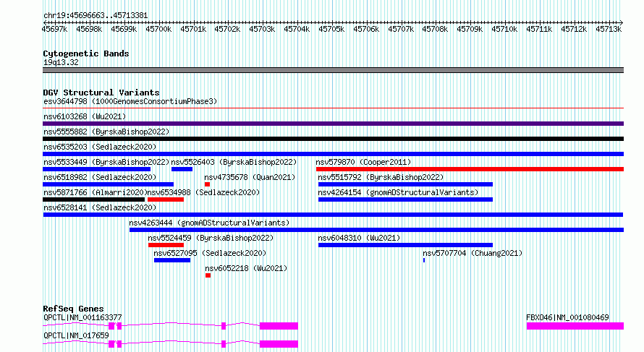This screenshot has height=352, width=644.
Task: Click the blue nsv5533449 variant bar
Action: click(96, 169)
